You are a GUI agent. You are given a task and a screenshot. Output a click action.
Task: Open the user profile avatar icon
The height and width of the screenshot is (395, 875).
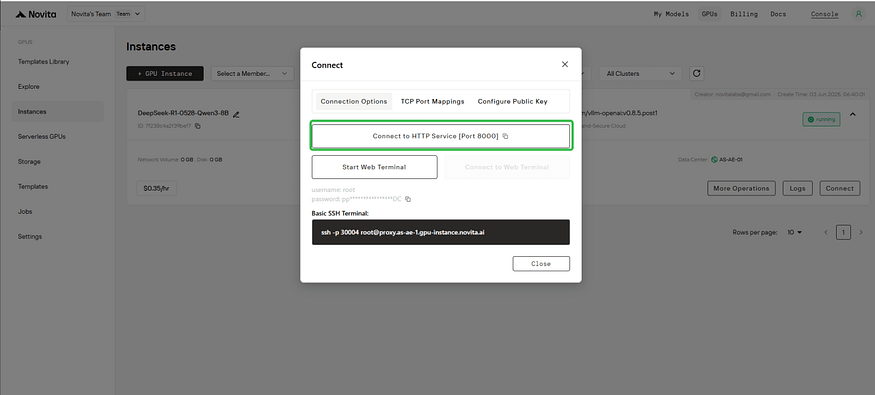pos(858,14)
